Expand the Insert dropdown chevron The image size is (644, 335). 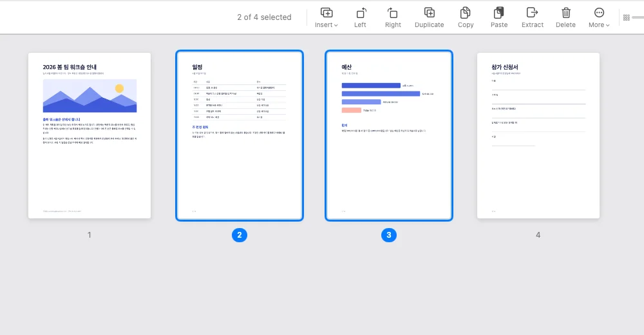point(336,25)
